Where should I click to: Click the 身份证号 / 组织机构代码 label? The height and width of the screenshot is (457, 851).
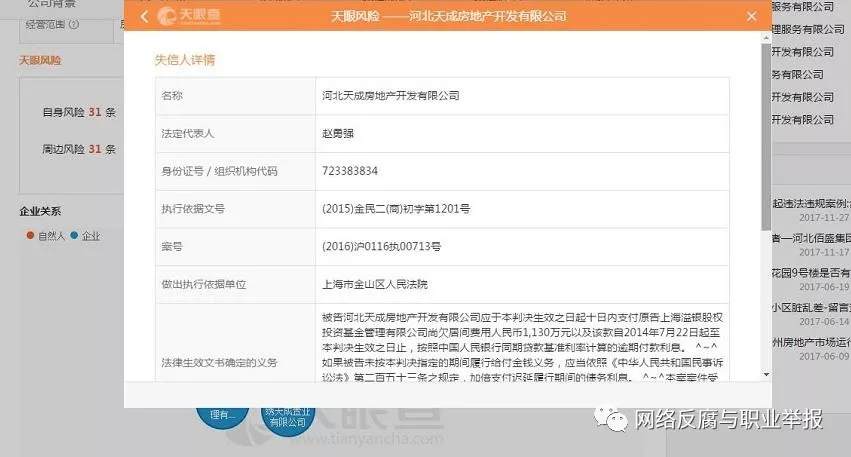click(219, 171)
